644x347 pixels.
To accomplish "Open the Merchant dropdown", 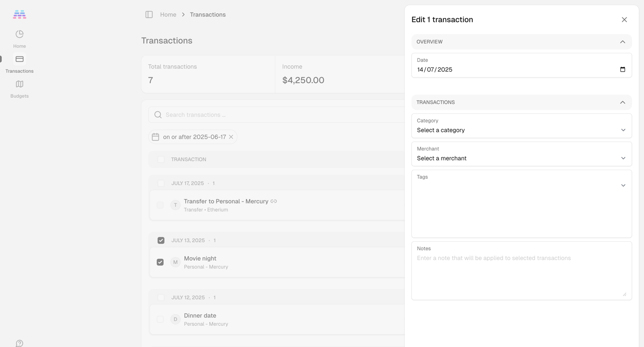I will pyautogui.click(x=521, y=154).
